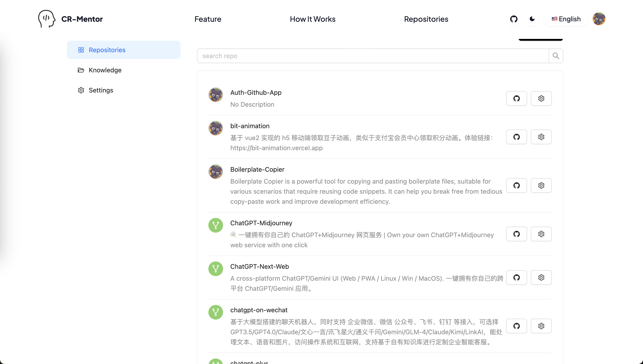
Task: Click Boilerplate-Copier repository avatar
Action: [215, 171]
